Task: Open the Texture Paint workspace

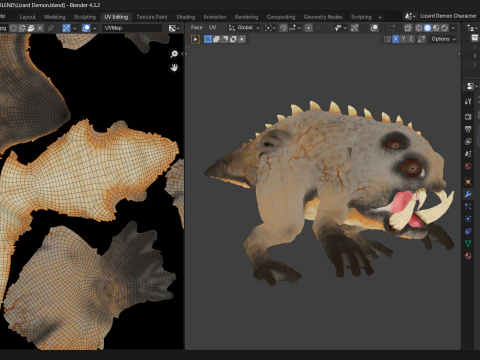Action: pyautogui.click(x=152, y=17)
